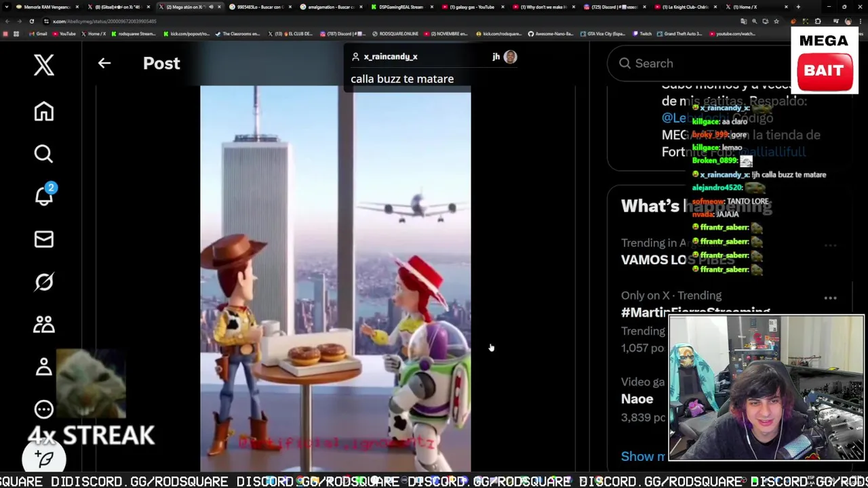
Task: Open new browser tab
Action: pos(797,7)
